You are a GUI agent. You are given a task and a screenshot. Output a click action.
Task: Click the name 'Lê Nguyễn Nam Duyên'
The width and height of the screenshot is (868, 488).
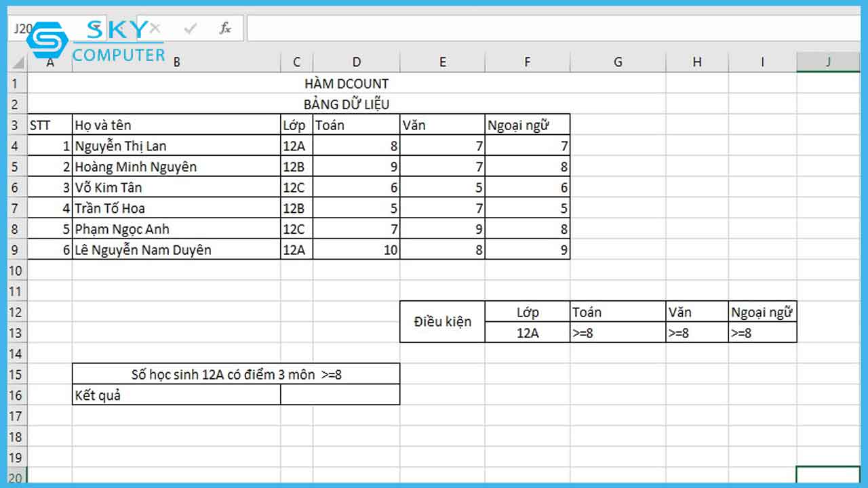click(x=143, y=250)
